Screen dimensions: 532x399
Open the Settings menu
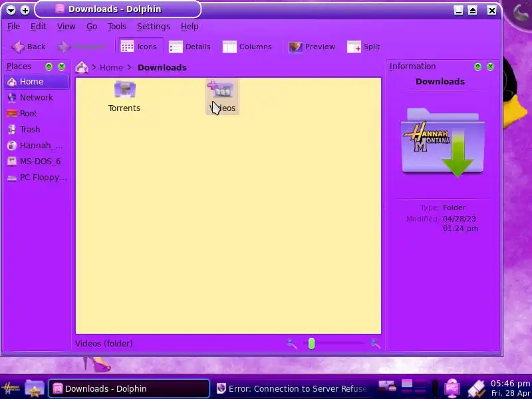[x=154, y=27]
